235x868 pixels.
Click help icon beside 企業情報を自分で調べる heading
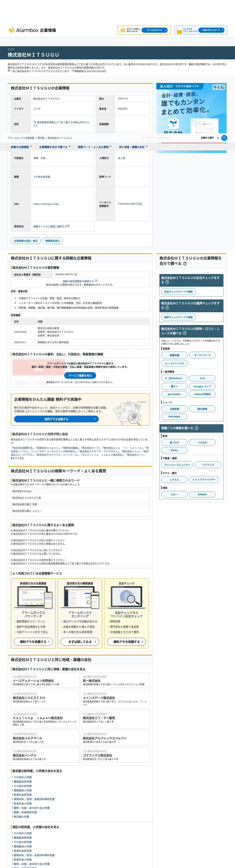tap(185, 264)
